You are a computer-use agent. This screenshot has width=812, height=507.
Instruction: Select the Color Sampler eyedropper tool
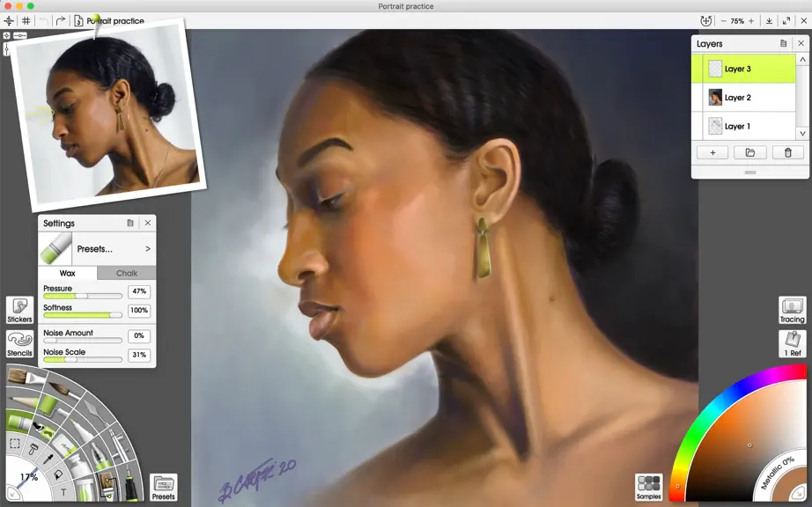coord(48,459)
